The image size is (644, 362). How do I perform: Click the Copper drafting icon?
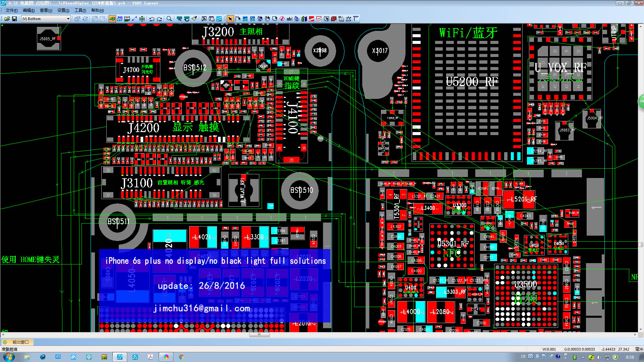pyautogui.click(x=245, y=19)
